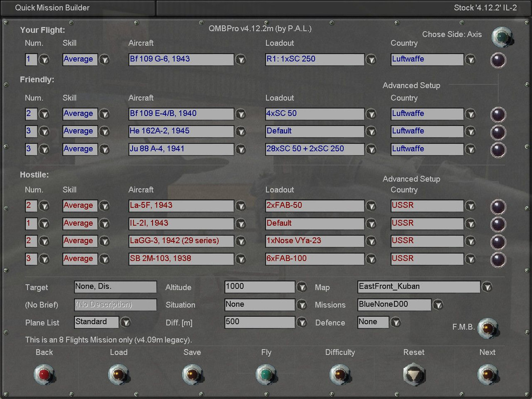Open number dropdown in Ju 88 A-4 row
Viewport: 532px width, 399px height.
[44, 149]
